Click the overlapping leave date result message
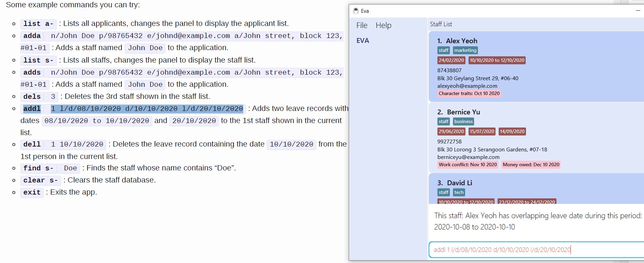This screenshot has height=263, width=644. (538, 221)
